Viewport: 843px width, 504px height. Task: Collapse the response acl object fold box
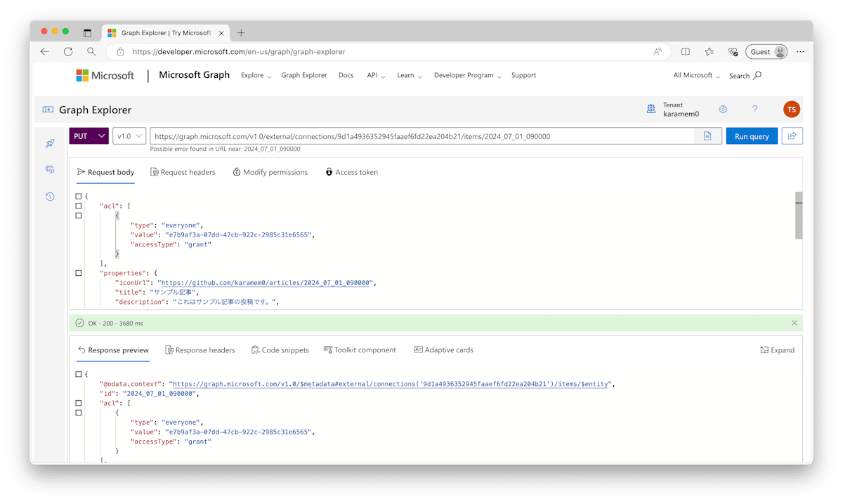point(79,413)
